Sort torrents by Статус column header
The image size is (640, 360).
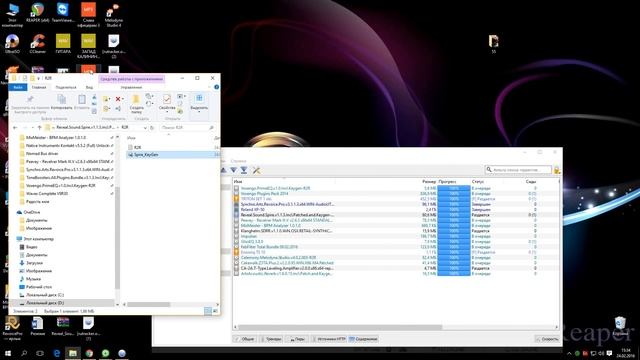(478, 182)
